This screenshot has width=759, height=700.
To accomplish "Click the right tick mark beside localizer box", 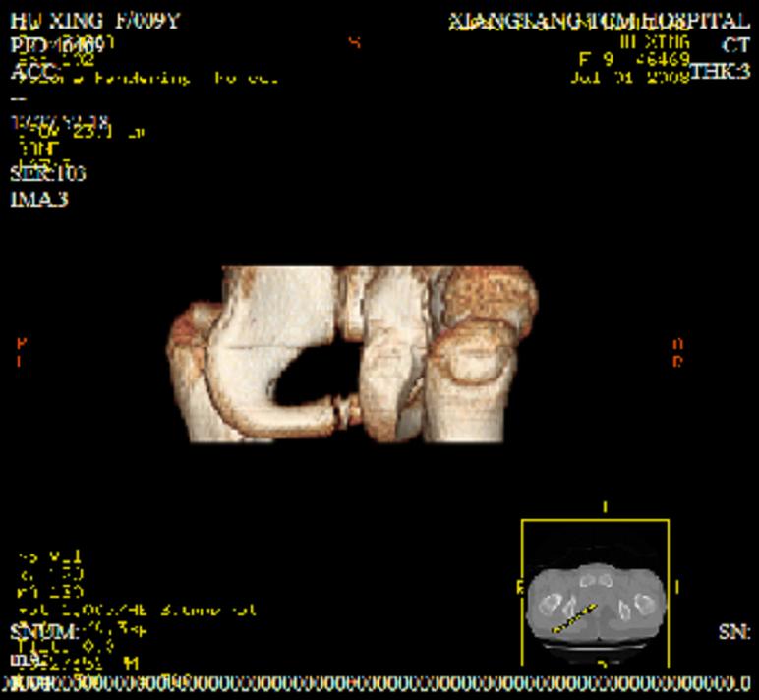I will 677,588.
